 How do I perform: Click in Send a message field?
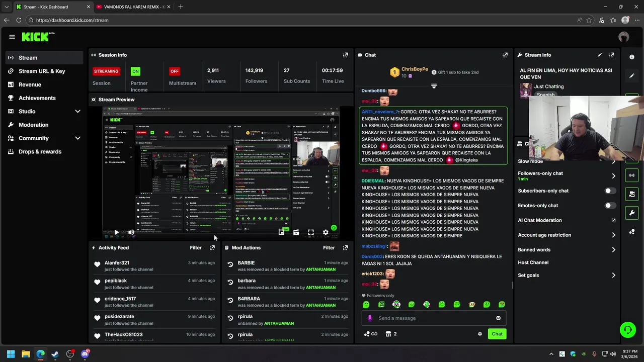[x=434, y=318]
